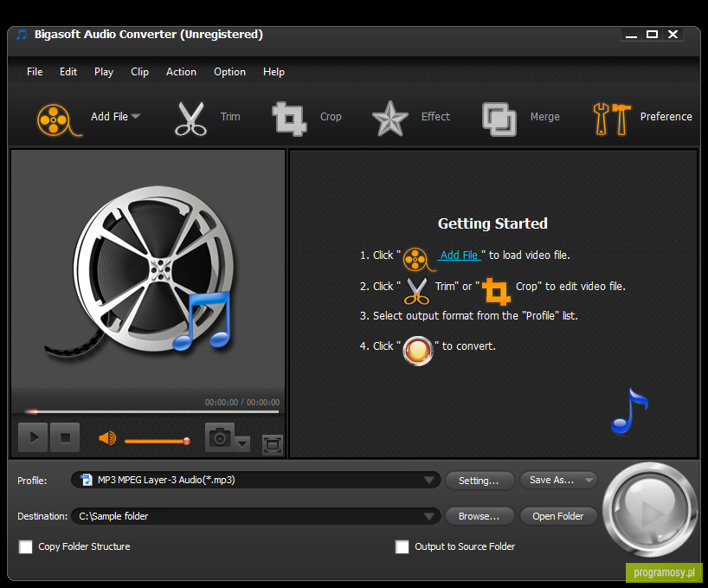Click the Merge toolbar label

(x=545, y=117)
